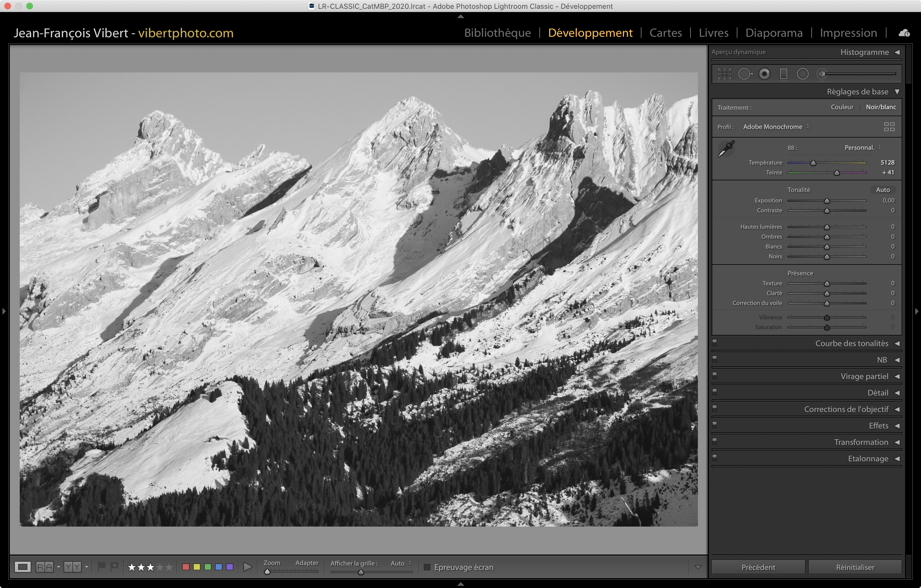Image resolution: width=921 pixels, height=588 pixels.
Task: Apply the red color label swatch
Action: pyautogui.click(x=186, y=567)
